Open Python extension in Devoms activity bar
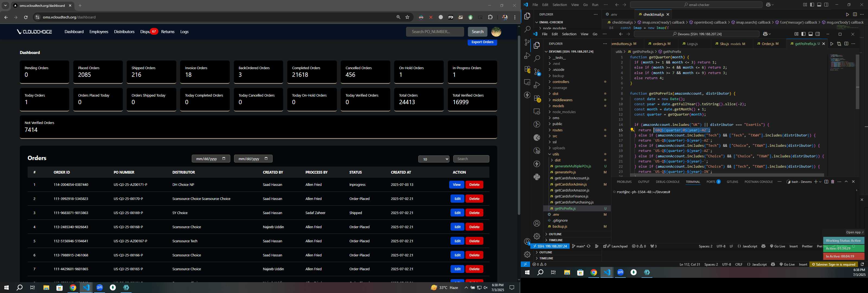 coord(537,177)
